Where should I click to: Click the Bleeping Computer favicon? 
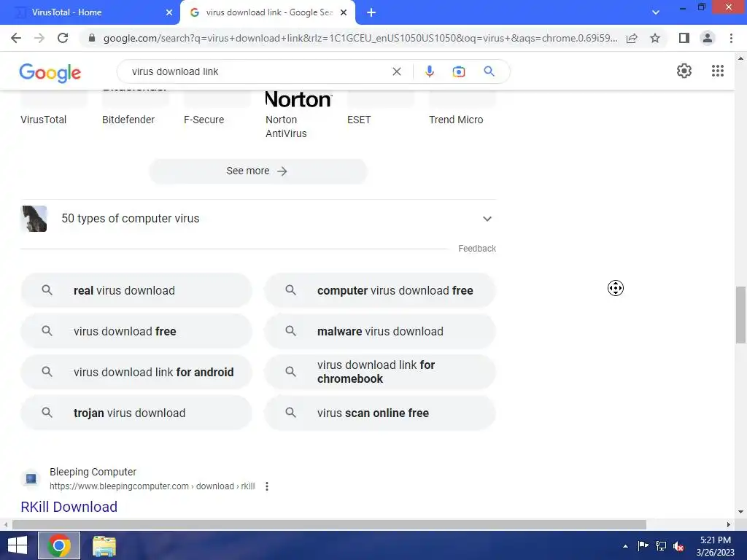(x=31, y=478)
